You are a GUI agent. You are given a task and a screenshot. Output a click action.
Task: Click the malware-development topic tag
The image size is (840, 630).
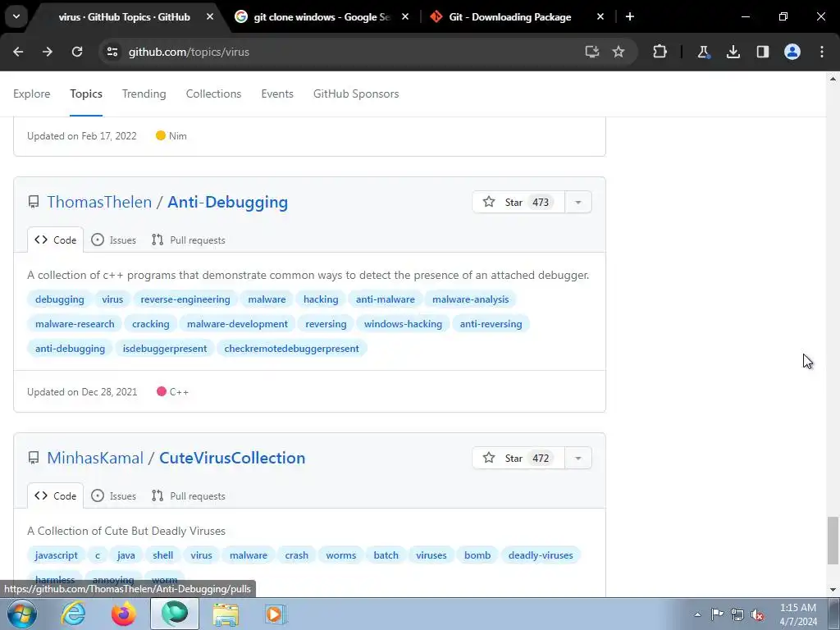[x=237, y=324]
